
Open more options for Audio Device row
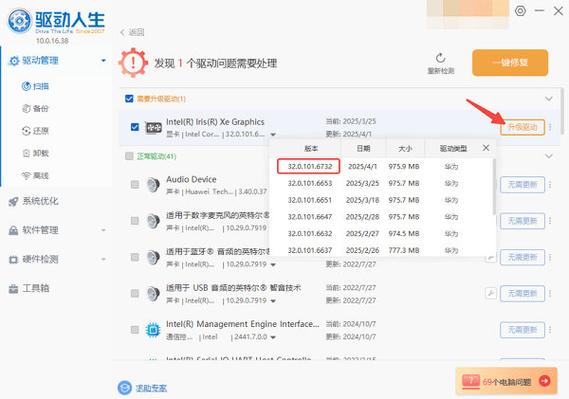(550, 185)
